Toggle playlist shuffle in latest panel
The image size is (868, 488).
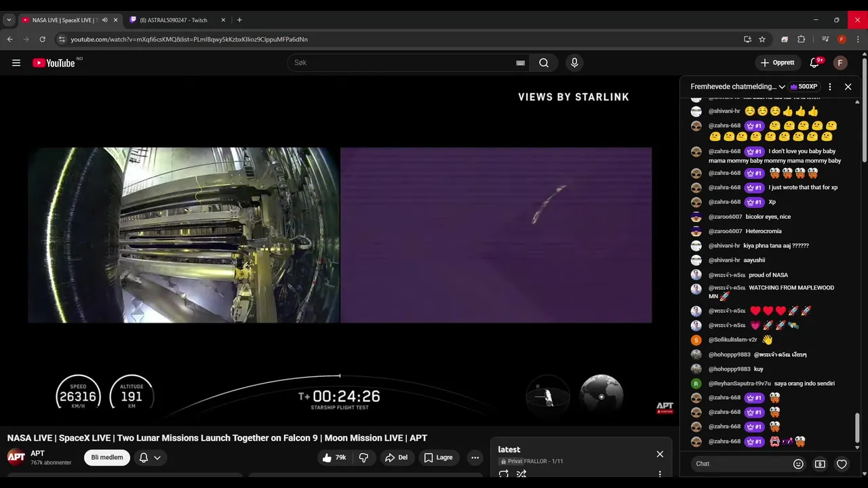coord(521,474)
